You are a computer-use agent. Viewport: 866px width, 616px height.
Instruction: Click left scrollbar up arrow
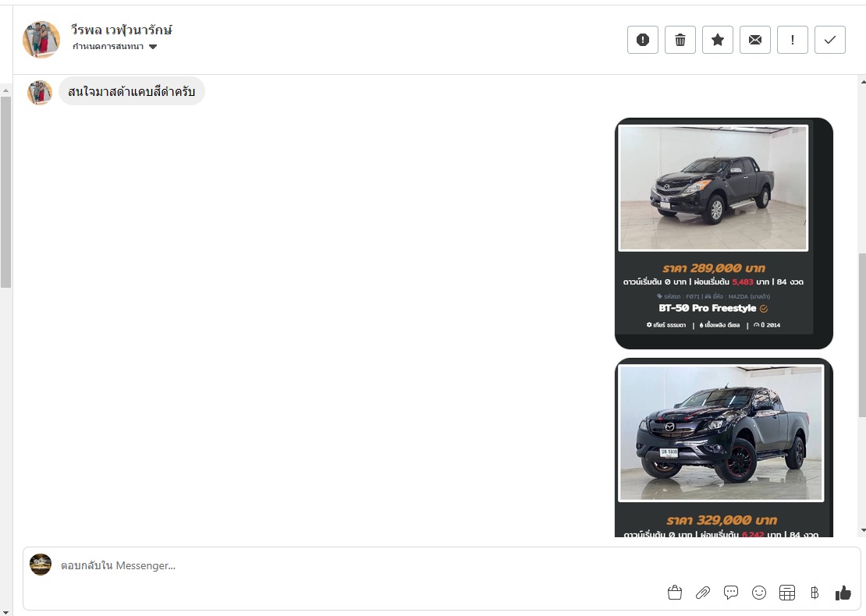[5, 90]
